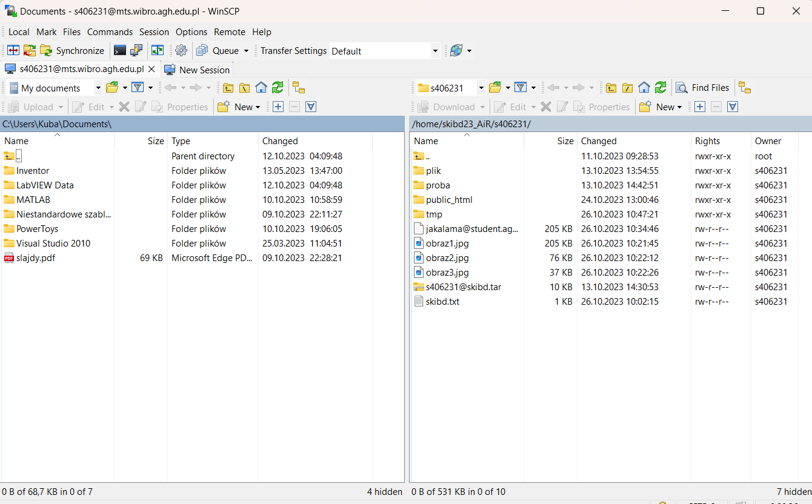812x504 pixels.
Task: Go to local parent directory icon
Action: point(228,88)
